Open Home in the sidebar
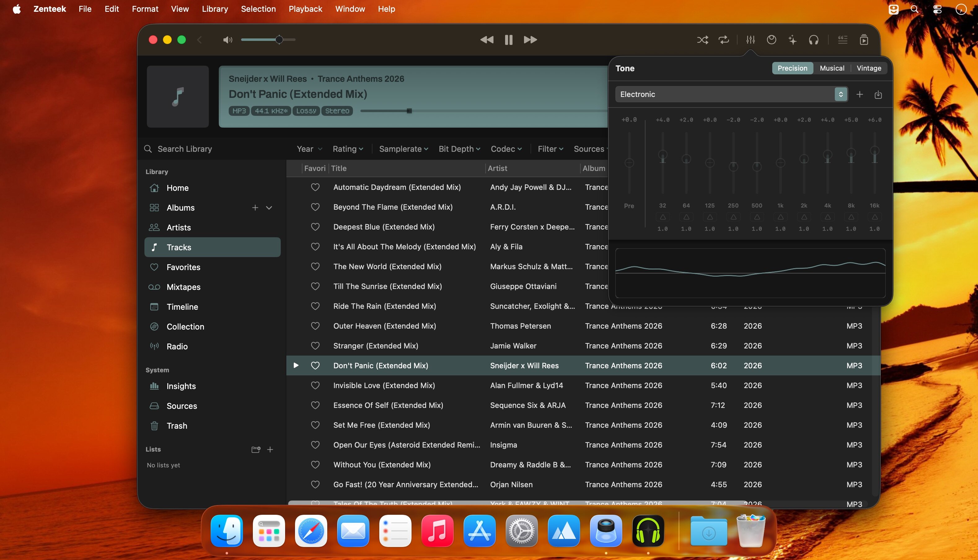 click(x=212, y=188)
